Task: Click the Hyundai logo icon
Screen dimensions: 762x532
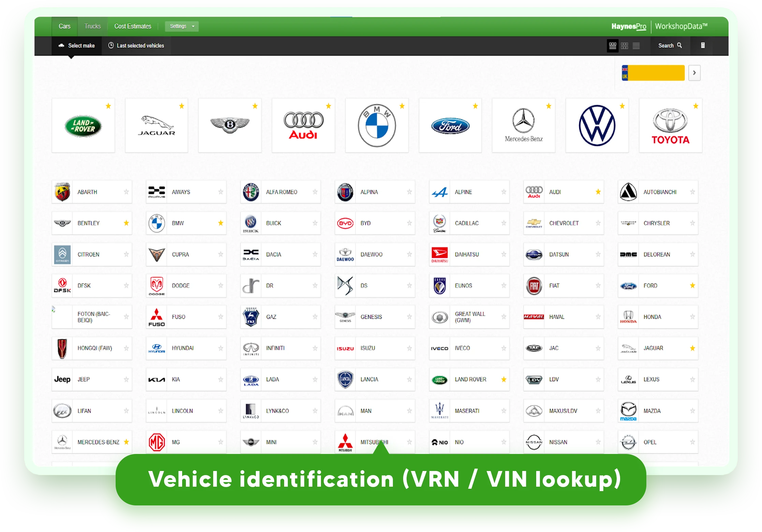Action: [157, 348]
